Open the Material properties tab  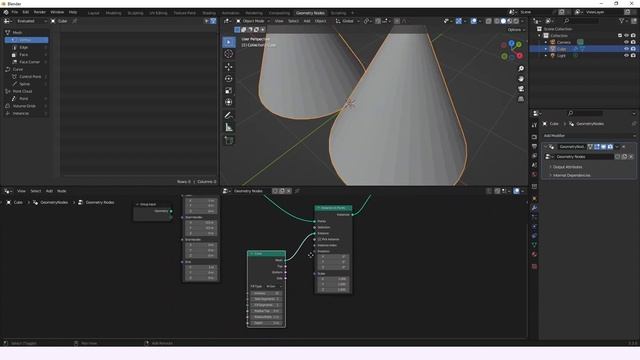[x=534, y=254]
